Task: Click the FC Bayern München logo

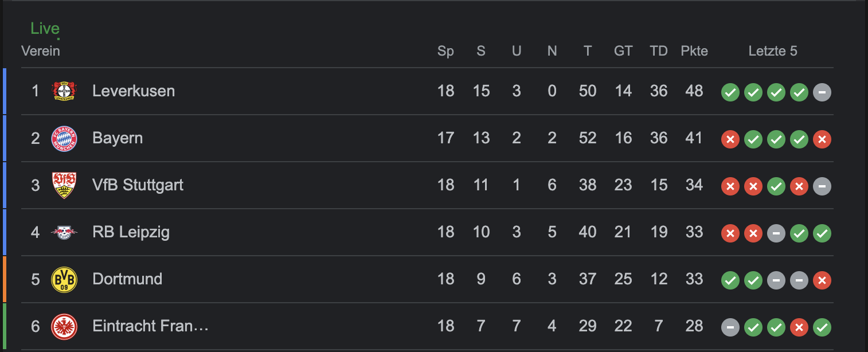Action: click(x=64, y=138)
